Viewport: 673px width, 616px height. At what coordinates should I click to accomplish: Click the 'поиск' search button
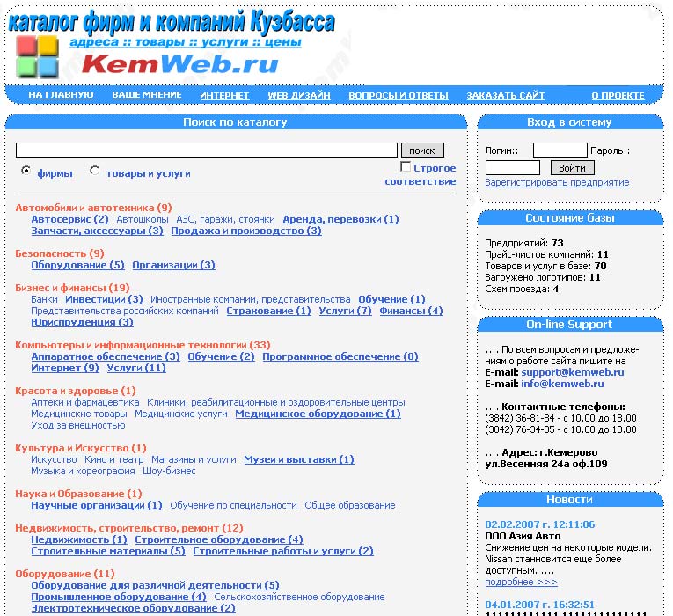422,150
